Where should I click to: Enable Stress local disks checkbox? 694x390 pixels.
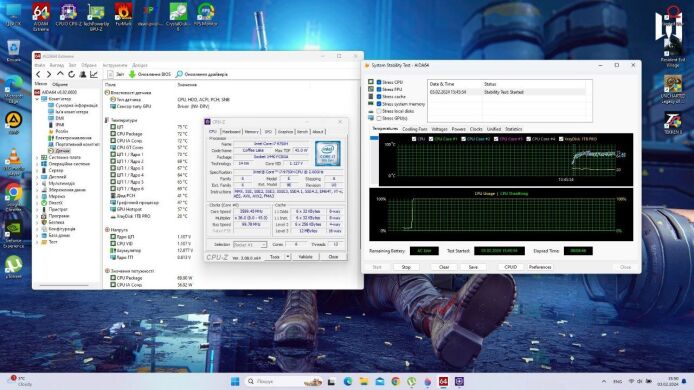pos(379,111)
